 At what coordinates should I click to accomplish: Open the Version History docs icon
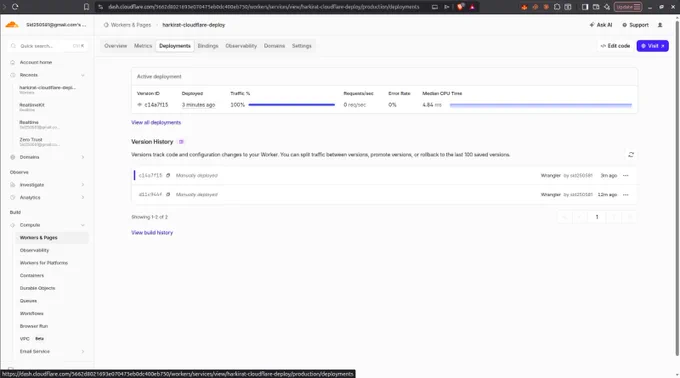pyautogui.click(x=181, y=142)
